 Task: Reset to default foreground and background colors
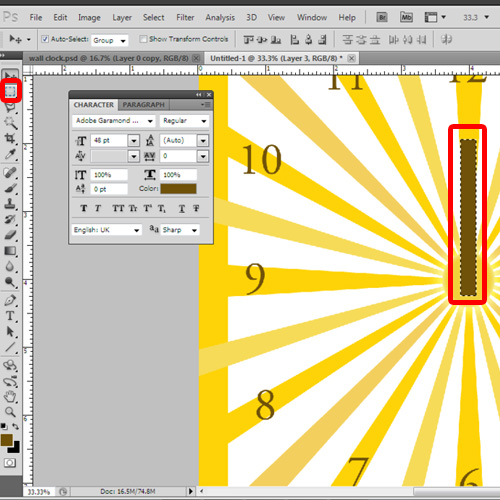coord(4,426)
